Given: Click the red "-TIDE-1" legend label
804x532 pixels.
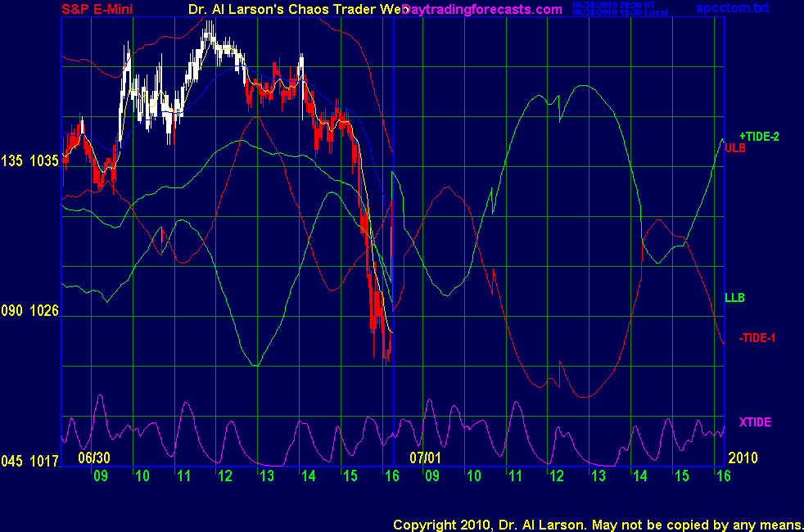Looking at the screenshot, I should tap(757, 338).
